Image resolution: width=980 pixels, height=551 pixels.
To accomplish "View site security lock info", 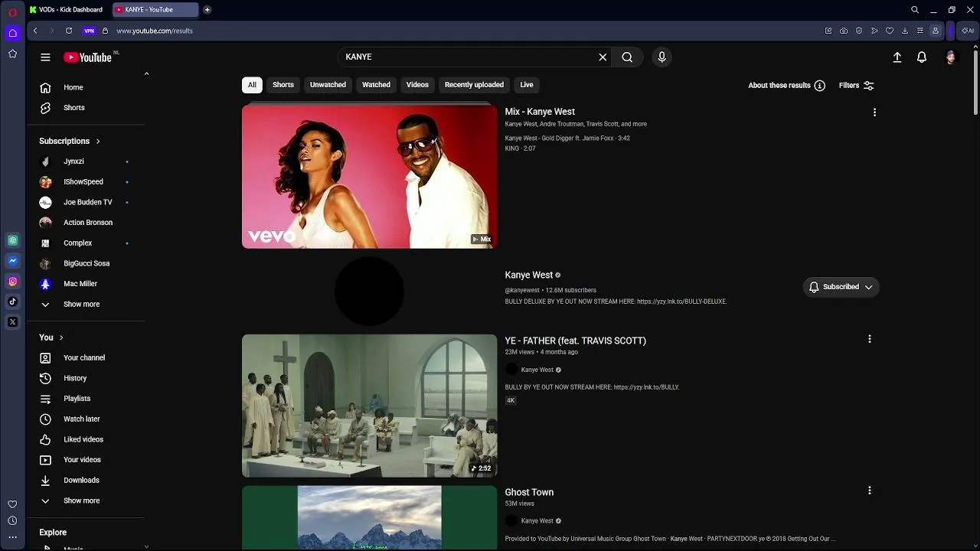I will click(106, 31).
